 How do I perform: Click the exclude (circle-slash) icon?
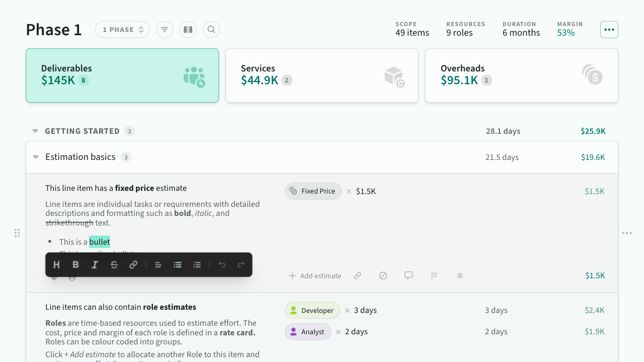(383, 276)
